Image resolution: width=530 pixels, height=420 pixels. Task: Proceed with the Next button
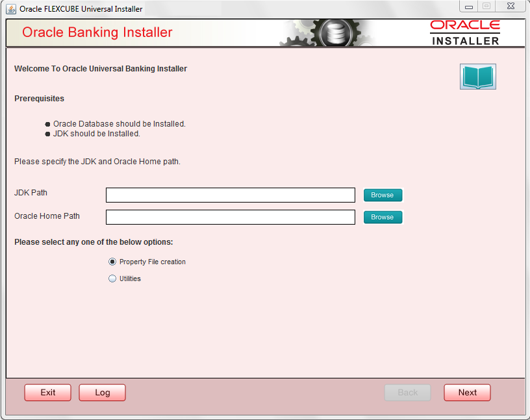(x=467, y=392)
